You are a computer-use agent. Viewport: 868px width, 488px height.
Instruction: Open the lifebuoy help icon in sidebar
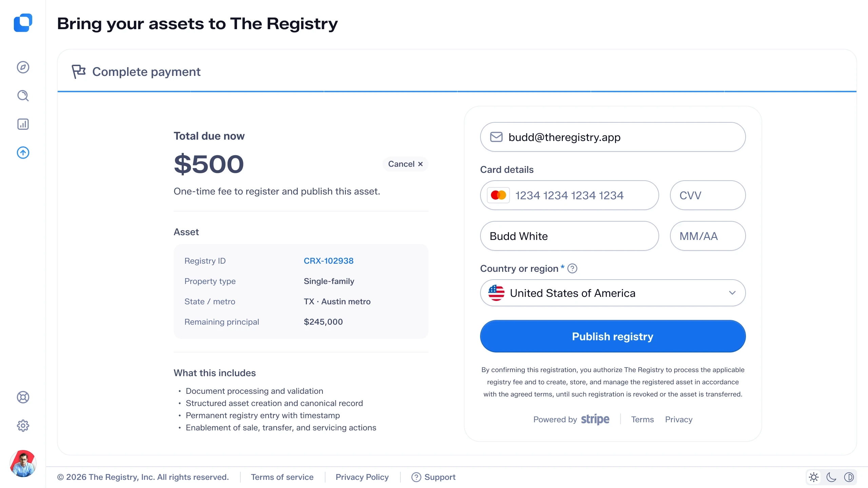23,397
